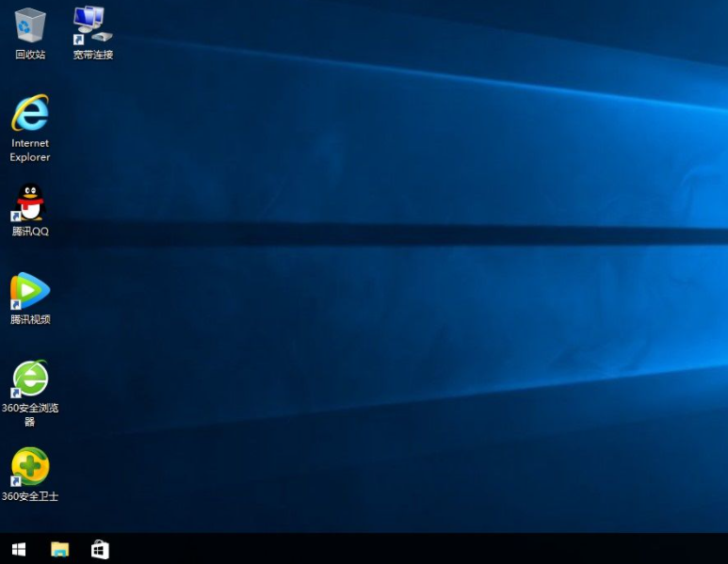Viewport: 728px width, 564px height.
Task: Click empty desktop wallpaper to deselect icons
Action: [x=424, y=282]
